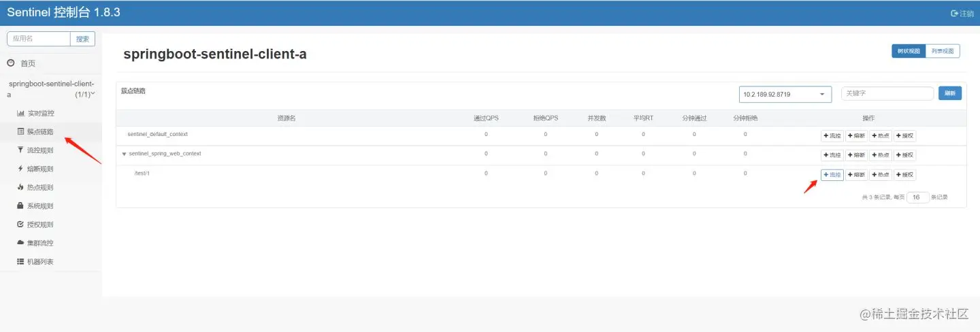Switch to 列表视图 list view
This screenshot has height=332, width=980.
943,51
